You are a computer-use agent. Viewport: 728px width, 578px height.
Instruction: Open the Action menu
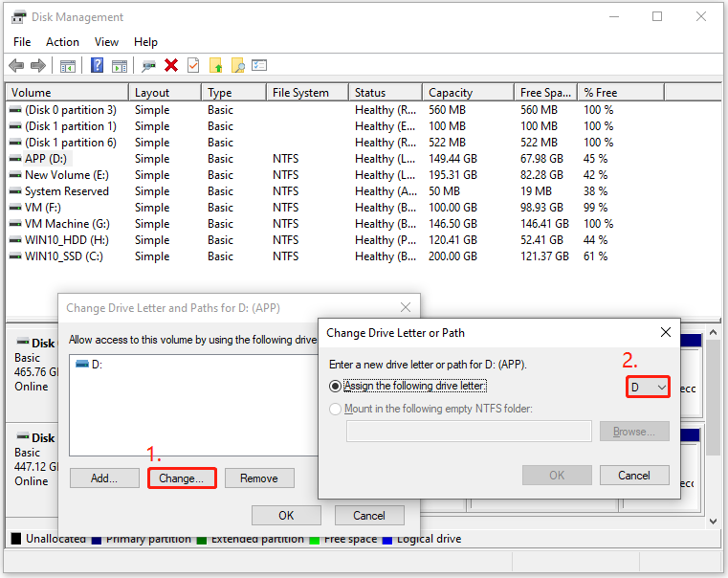pyautogui.click(x=62, y=42)
